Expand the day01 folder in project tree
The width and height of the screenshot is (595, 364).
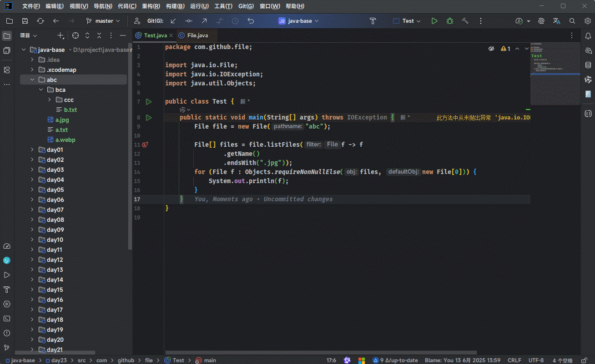pyautogui.click(x=32, y=150)
